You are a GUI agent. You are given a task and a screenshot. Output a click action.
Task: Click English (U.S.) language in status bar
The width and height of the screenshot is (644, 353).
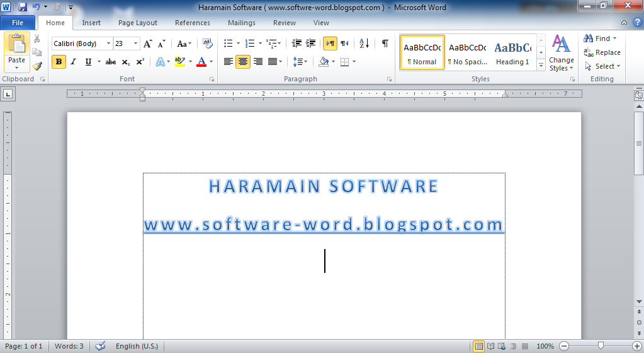(137, 346)
